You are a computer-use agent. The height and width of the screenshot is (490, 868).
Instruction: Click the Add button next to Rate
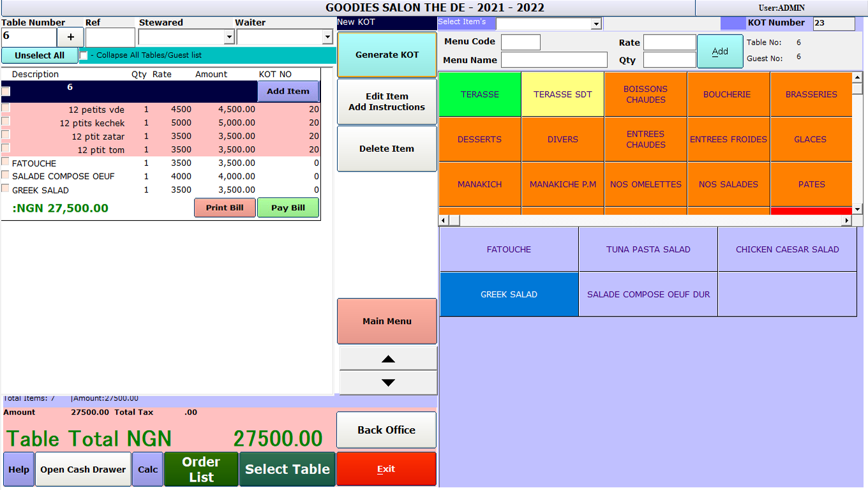(x=720, y=51)
